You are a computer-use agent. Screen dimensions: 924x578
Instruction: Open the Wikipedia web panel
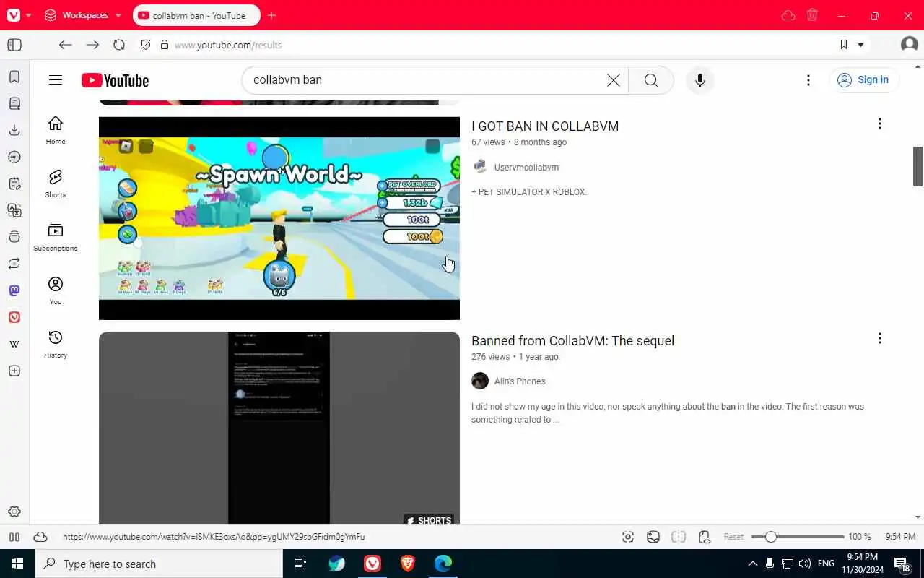click(14, 344)
